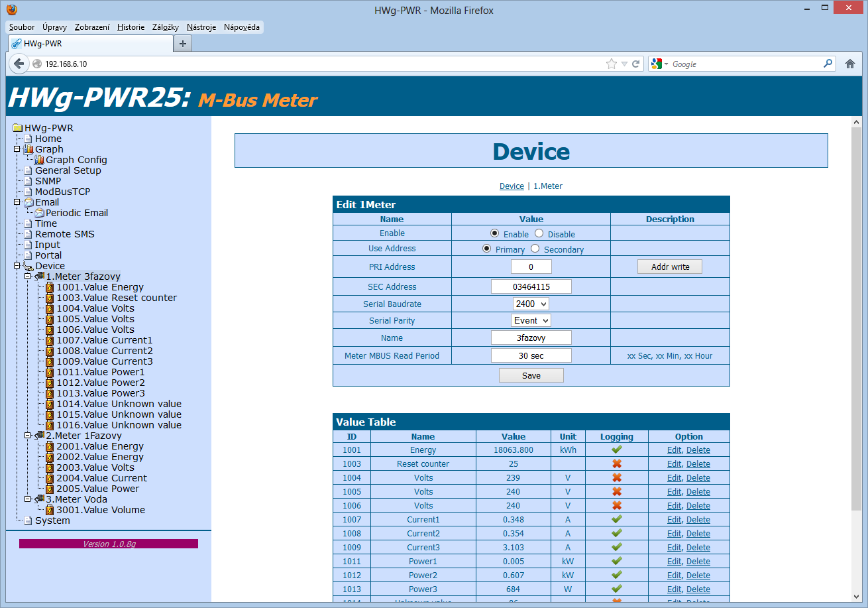Screen dimensions: 868x608
Task: Click the Graph chart icon in tree
Action: pyautogui.click(x=28, y=149)
